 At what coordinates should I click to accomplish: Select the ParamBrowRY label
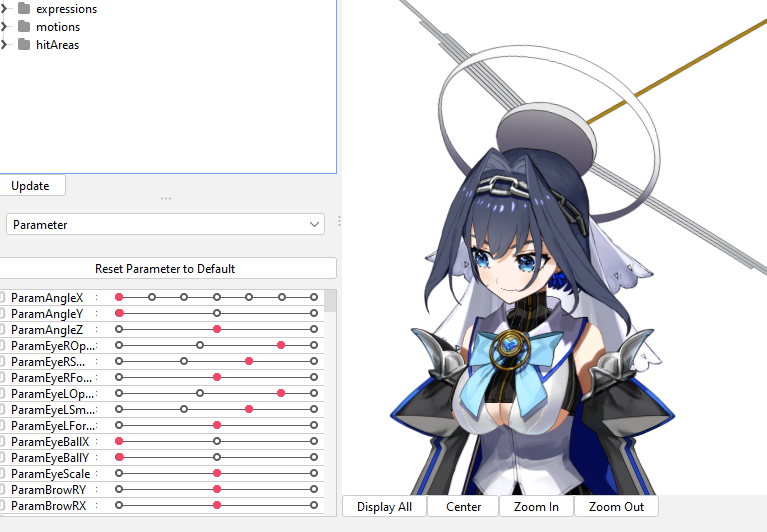[x=48, y=489]
